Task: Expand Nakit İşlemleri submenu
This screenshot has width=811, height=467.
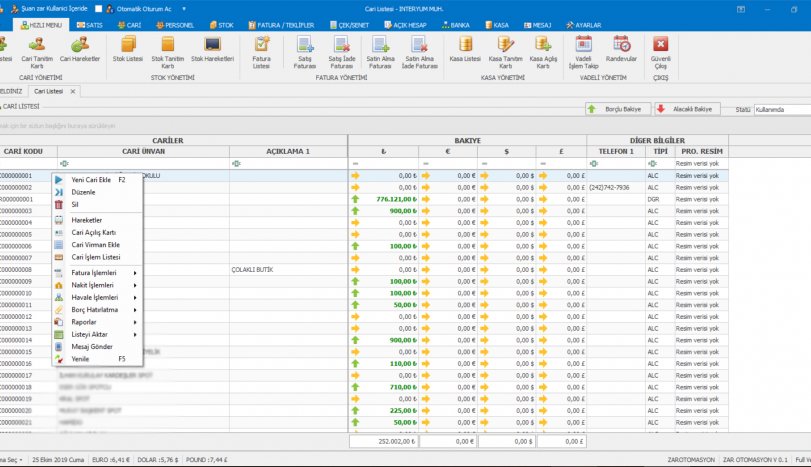Action: click(97, 285)
